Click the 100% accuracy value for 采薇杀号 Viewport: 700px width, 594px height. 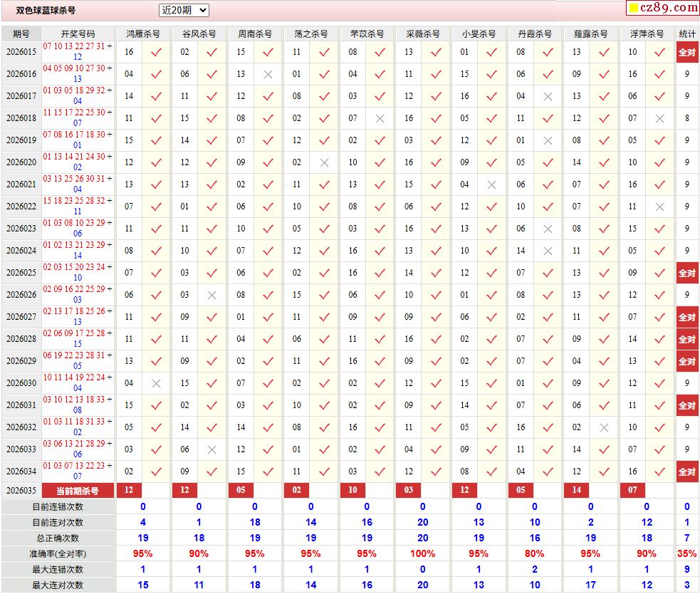pos(423,553)
